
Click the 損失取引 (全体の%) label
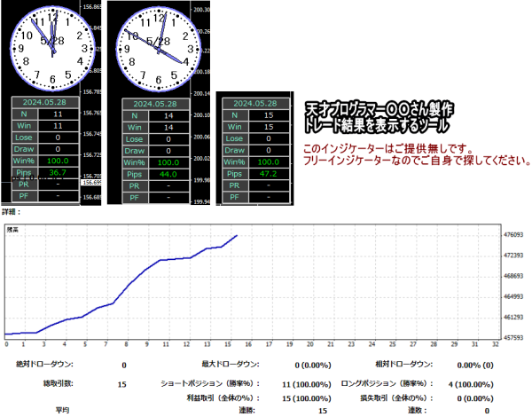[x=396, y=397]
